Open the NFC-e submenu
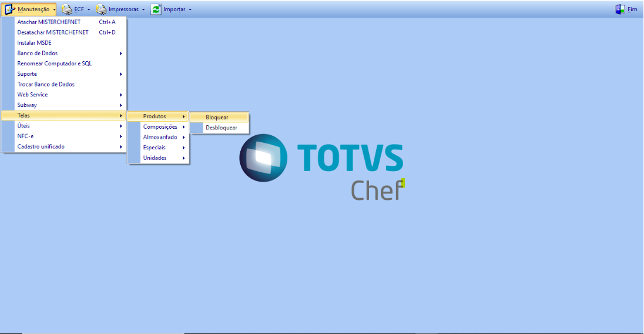The height and width of the screenshot is (334, 644). 64,136
